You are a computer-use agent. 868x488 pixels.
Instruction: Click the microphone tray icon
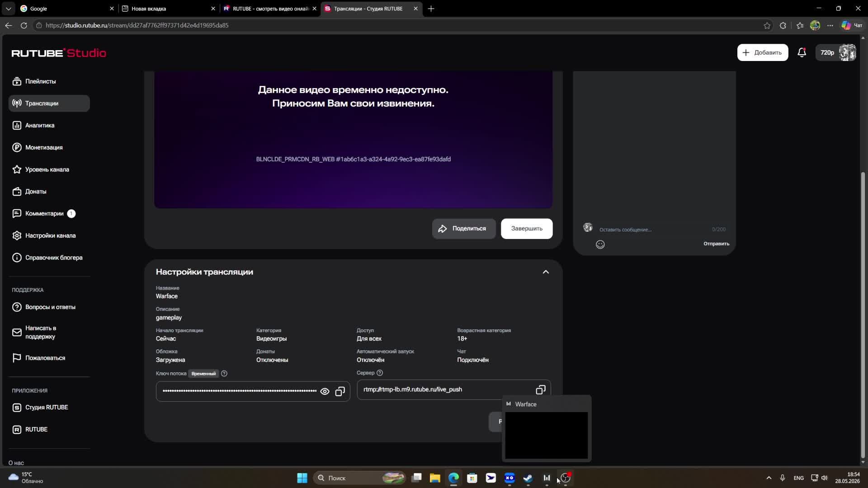783,478
